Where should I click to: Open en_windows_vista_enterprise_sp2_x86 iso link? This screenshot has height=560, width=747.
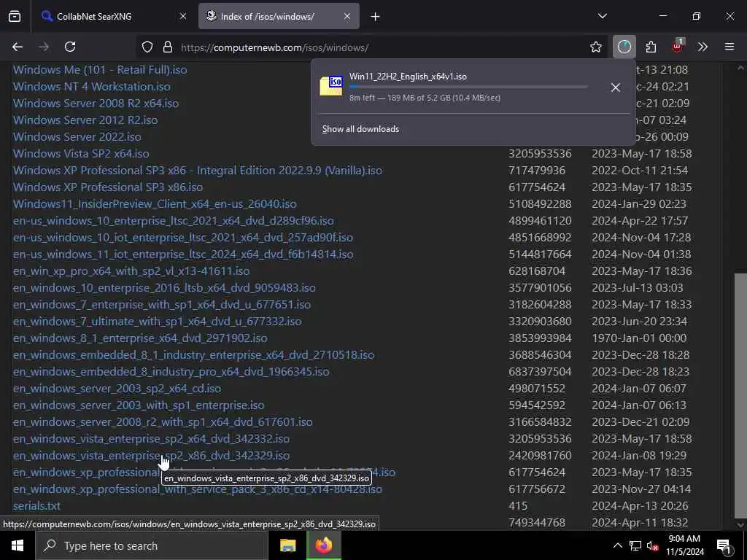click(151, 456)
